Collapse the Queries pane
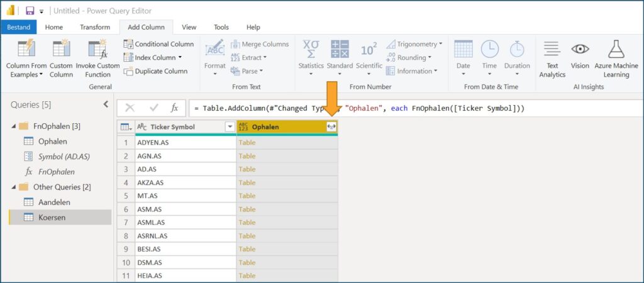Screen dimensions: 644x283 click(x=106, y=104)
